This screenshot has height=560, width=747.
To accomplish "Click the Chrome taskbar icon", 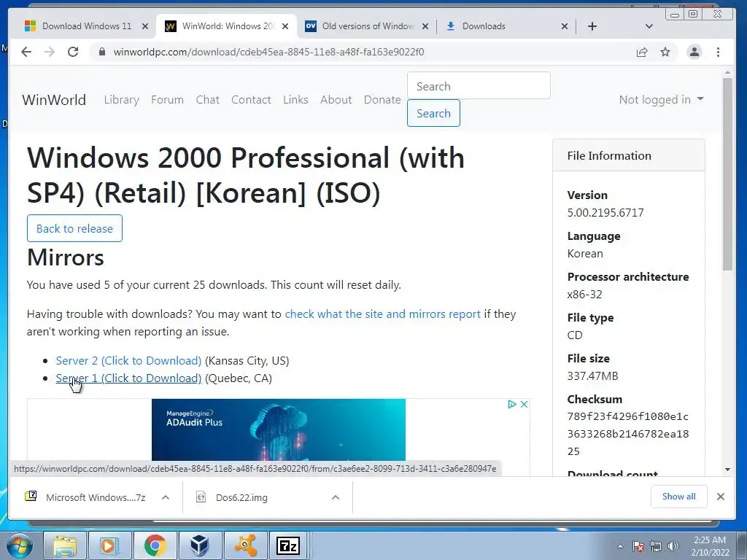I will pos(155,545).
